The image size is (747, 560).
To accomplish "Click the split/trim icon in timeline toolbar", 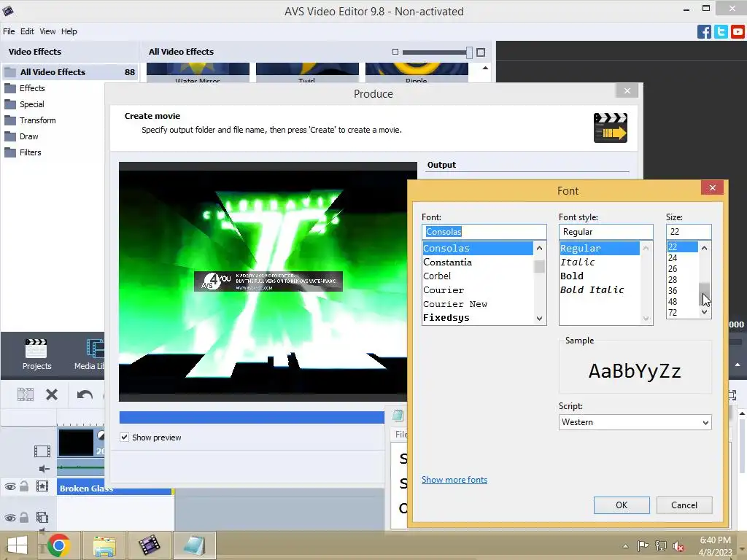I will coord(26,394).
